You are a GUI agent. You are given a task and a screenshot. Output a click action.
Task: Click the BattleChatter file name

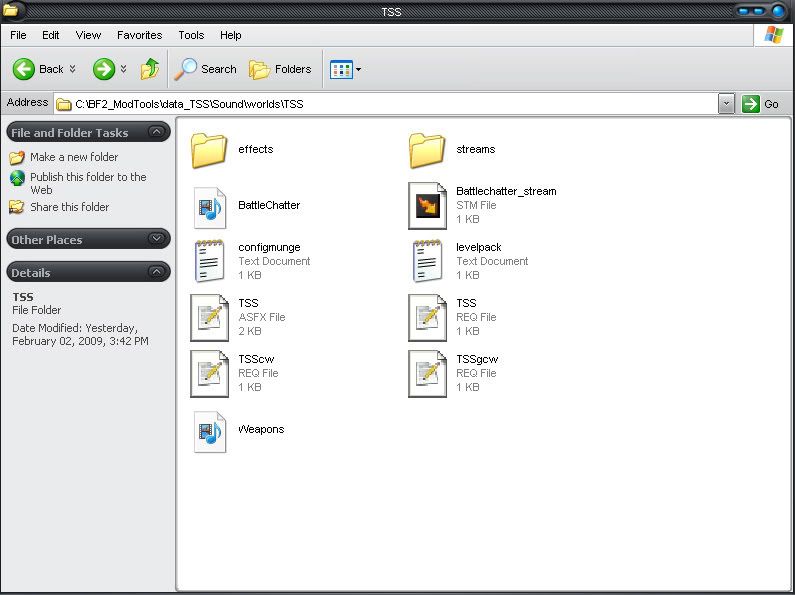[x=269, y=205]
